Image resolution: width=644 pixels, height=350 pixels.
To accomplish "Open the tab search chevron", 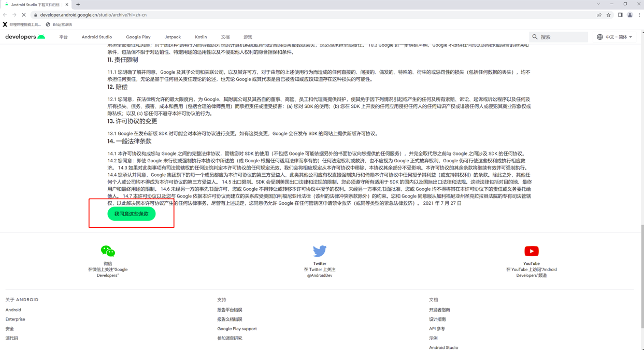I will coord(598,4).
